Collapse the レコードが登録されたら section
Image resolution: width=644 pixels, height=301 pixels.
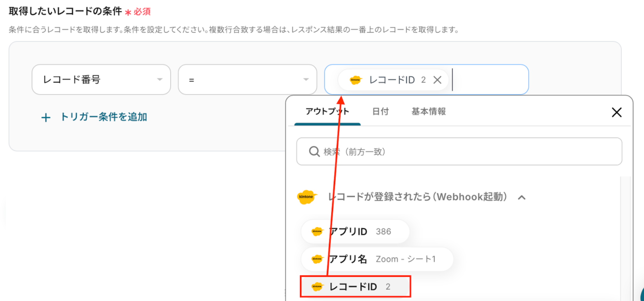click(x=522, y=197)
